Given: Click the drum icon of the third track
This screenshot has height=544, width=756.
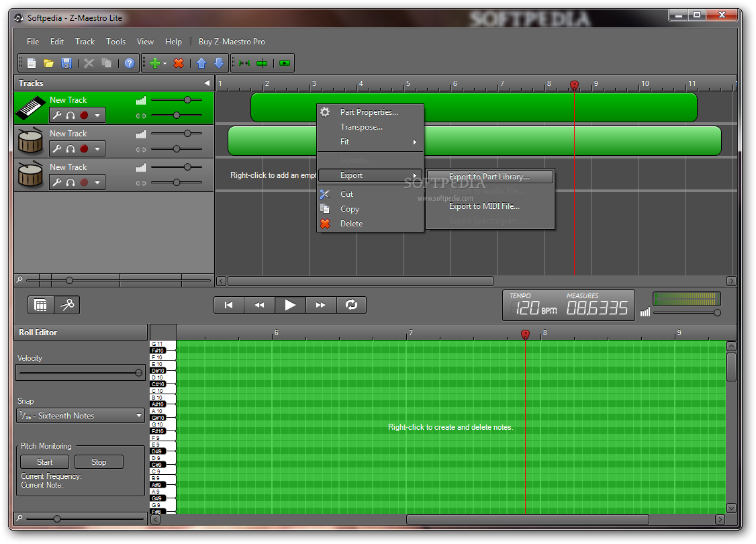Looking at the screenshot, I should [30, 175].
